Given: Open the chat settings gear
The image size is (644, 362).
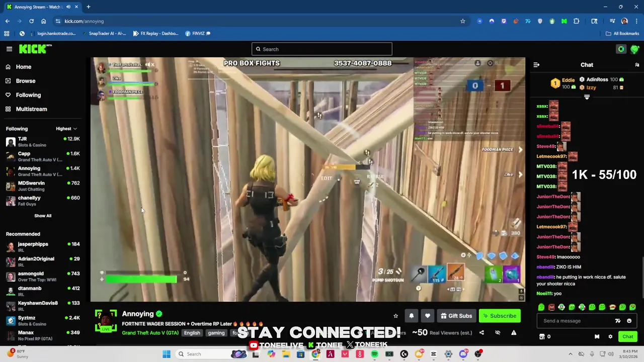Looking at the screenshot, I should tap(610, 336).
